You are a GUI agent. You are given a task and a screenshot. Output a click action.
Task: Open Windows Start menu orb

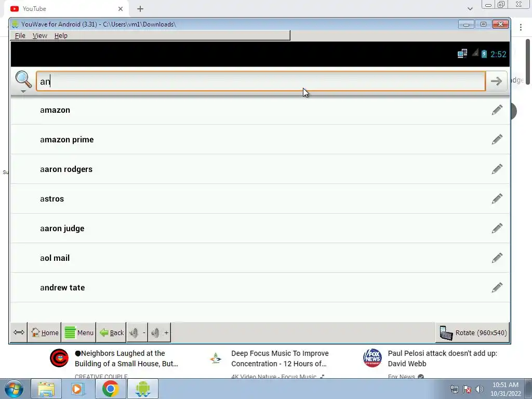(14, 389)
